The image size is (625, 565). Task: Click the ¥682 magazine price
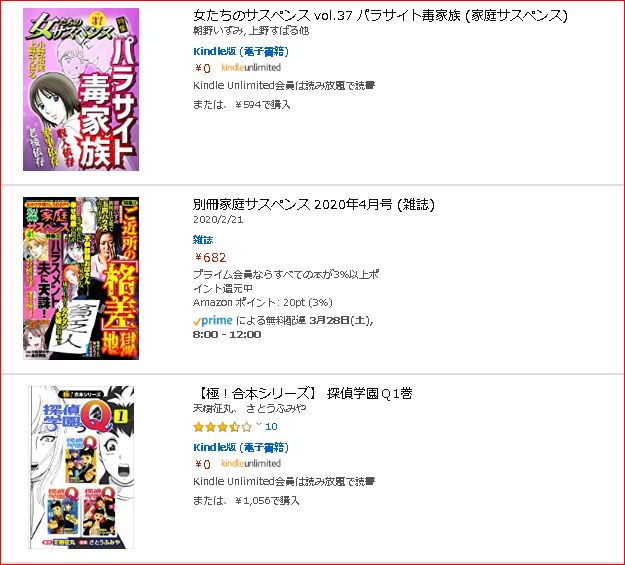click(210, 257)
